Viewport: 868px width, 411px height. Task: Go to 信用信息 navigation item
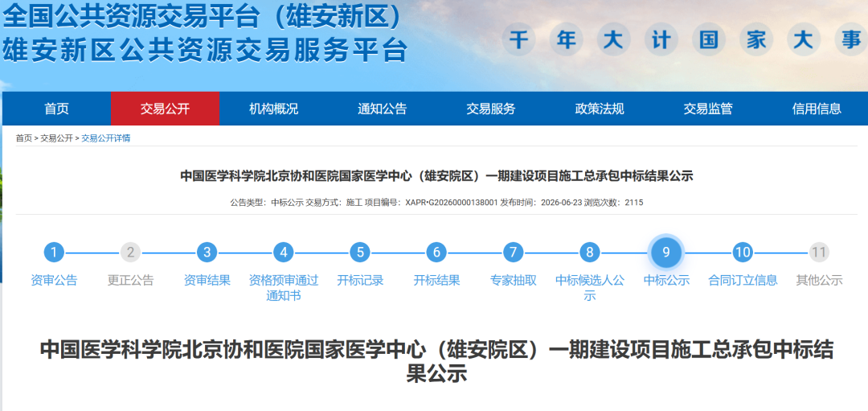[816, 109]
